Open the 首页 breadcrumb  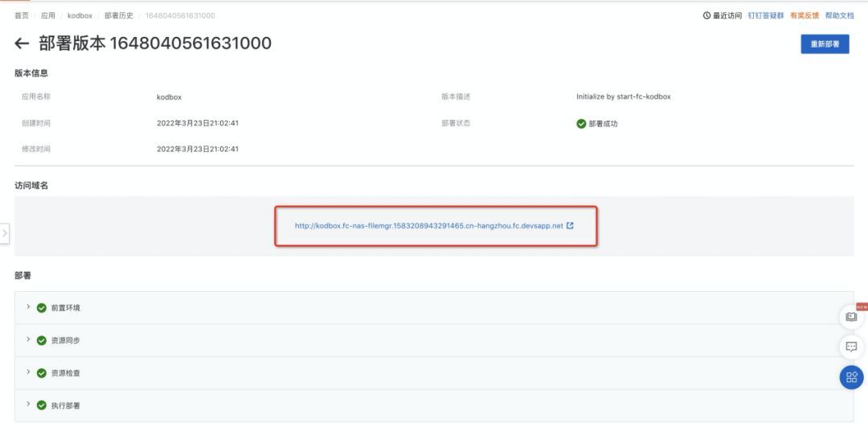click(x=22, y=15)
